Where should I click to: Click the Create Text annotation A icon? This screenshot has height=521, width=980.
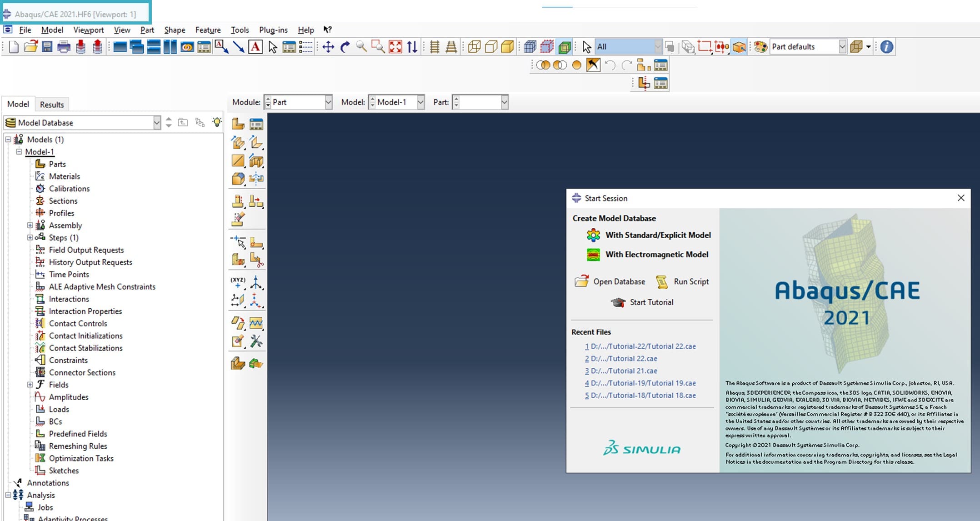tap(255, 46)
